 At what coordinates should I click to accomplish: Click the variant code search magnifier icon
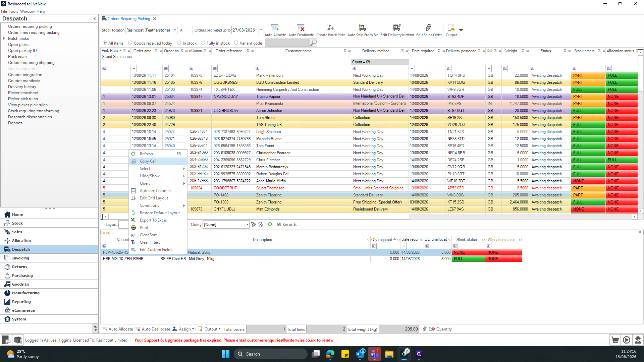[x=313, y=43]
